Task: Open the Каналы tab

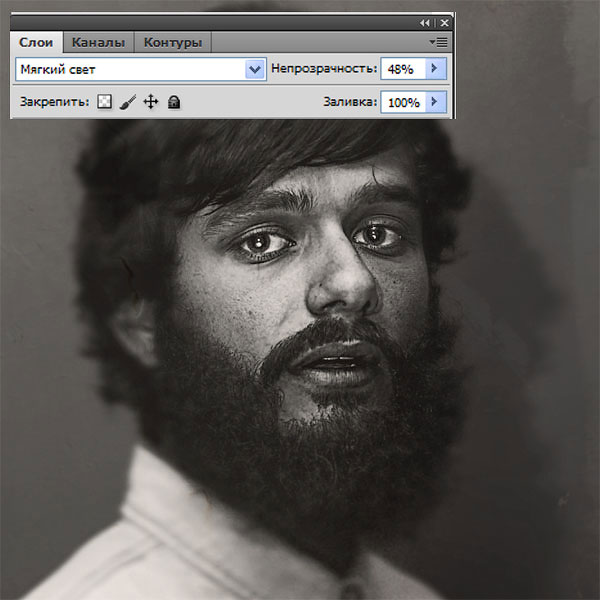Action: coord(98,42)
